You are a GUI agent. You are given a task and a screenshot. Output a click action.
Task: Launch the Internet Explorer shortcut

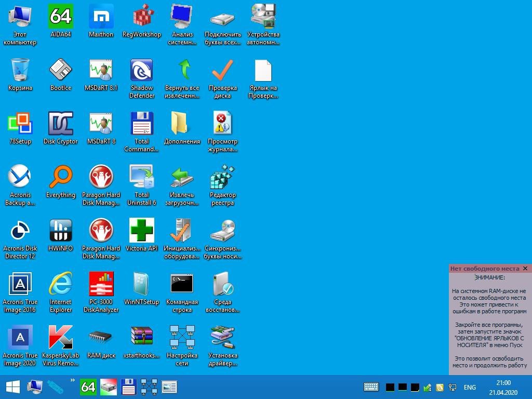[60, 292]
